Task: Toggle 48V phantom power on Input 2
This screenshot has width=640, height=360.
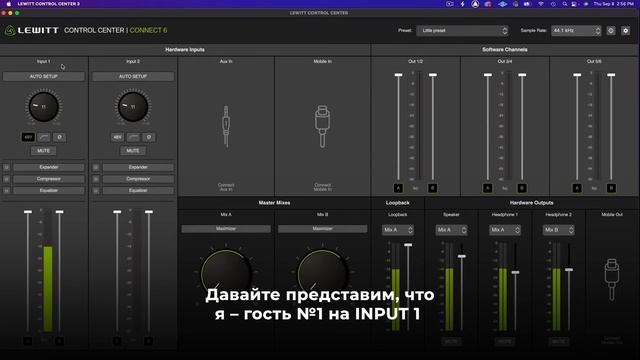Action: [x=117, y=137]
